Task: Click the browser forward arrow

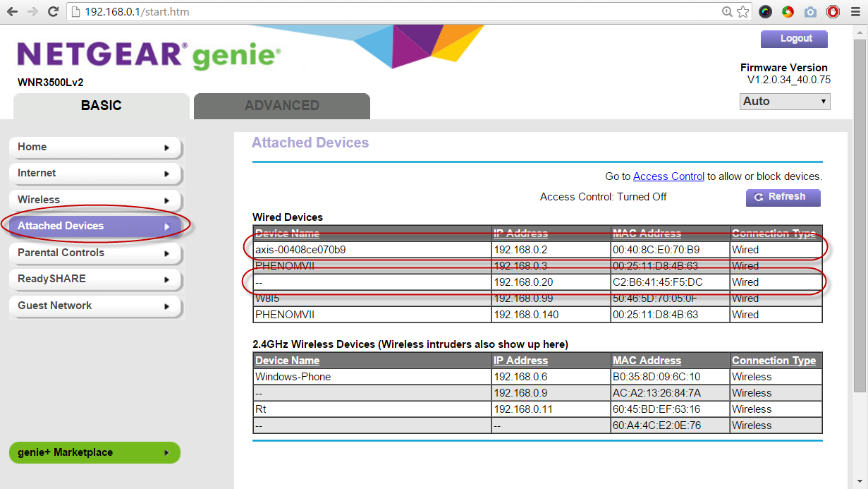Action: point(32,12)
